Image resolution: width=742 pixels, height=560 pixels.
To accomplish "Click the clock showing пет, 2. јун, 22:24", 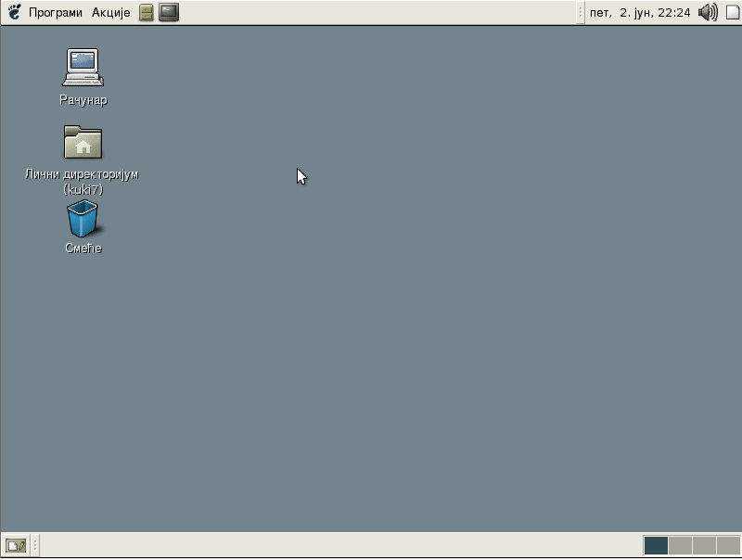I will (x=640, y=13).
